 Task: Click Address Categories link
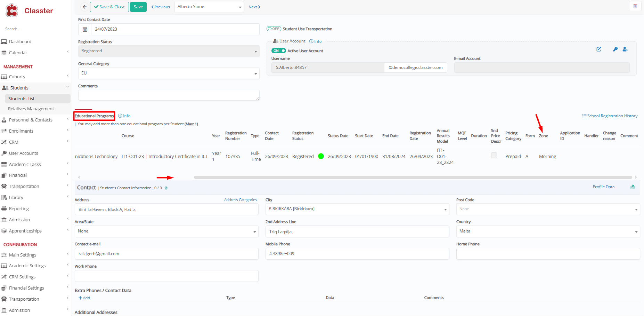coord(241,200)
